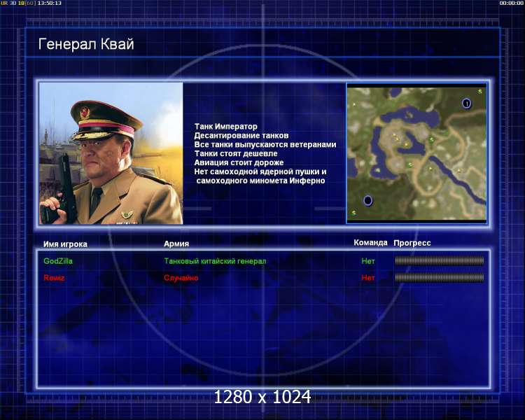Click army entry 'Случайно'
The width and height of the screenshot is (525, 420).
181,278
